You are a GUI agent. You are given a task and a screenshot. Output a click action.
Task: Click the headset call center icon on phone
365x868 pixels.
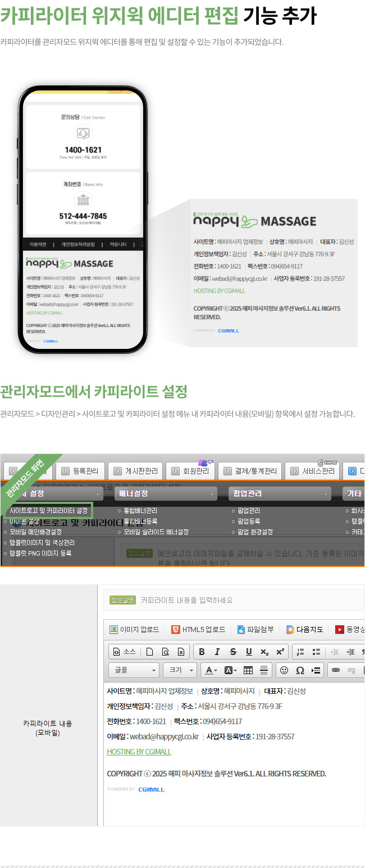(x=83, y=133)
